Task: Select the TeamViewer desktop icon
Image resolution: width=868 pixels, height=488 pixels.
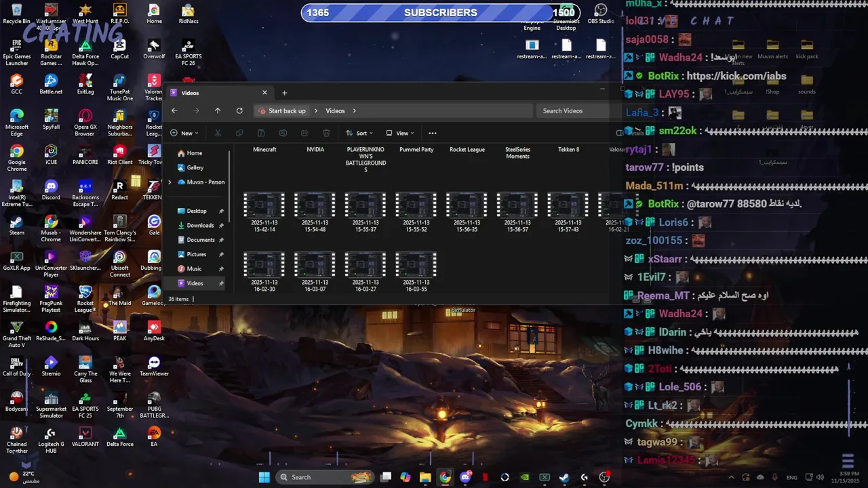Action: pos(154,365)
